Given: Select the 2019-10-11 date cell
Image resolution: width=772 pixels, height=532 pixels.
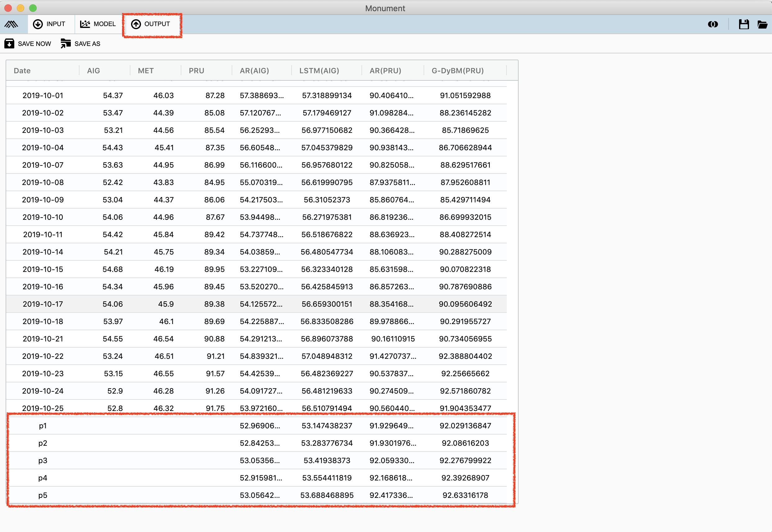Looking at the screenshot, I should [43, 235].
